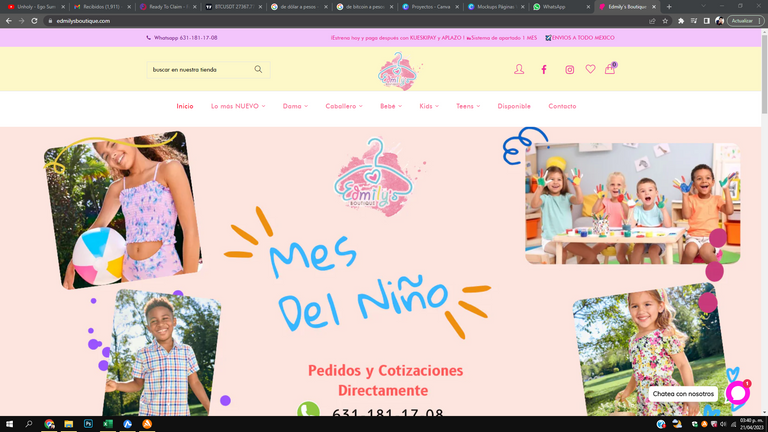768x432 pixels.
Task: Go to Inicio menu item
Action: click(185, 106)
